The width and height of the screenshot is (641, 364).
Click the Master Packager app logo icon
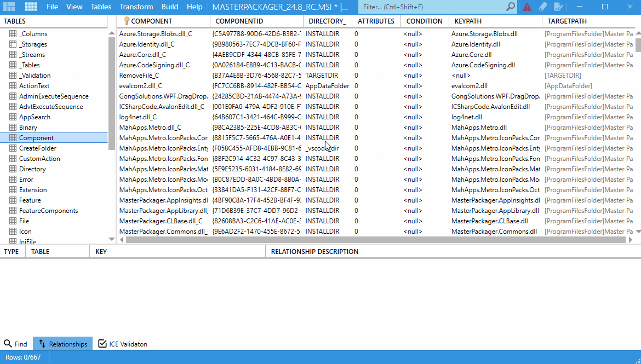point(9,7)
